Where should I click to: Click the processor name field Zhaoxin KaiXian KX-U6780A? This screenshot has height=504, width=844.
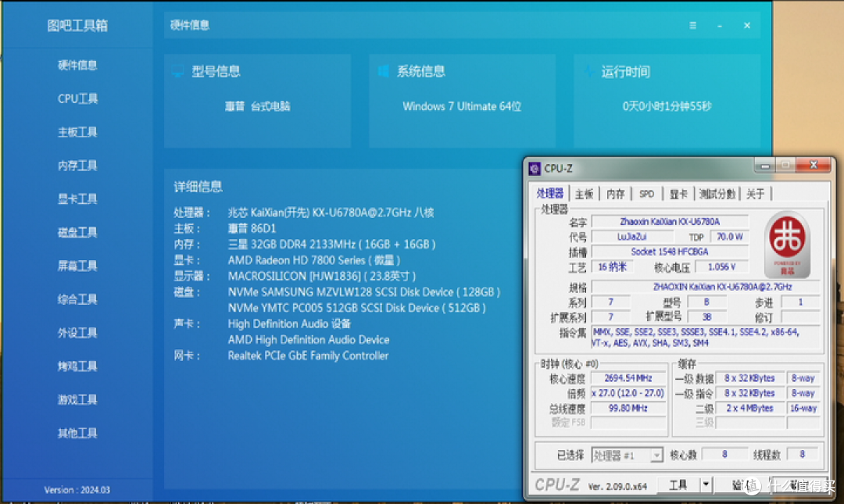tap(670, 222)
